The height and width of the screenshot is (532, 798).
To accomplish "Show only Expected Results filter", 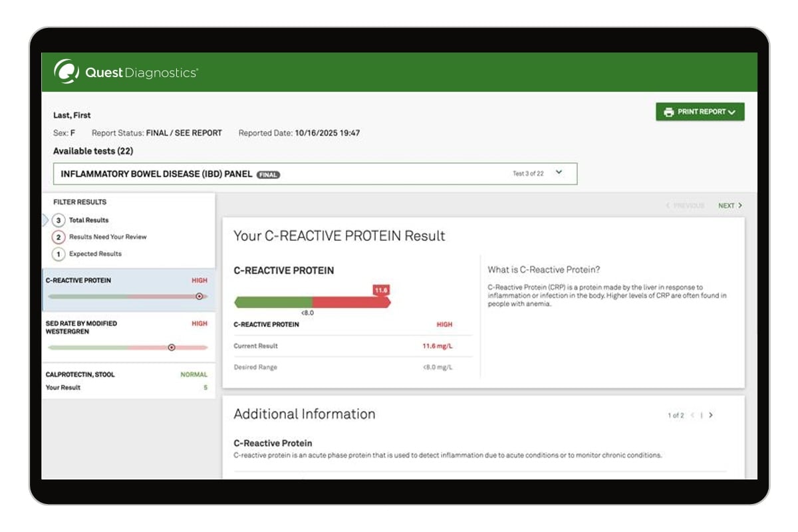I will click(x=95, y=254).
